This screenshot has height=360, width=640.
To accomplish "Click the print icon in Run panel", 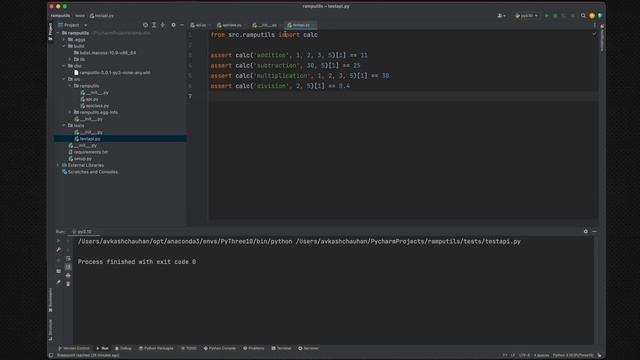I will pyautogui.click(x=68, y=276).
